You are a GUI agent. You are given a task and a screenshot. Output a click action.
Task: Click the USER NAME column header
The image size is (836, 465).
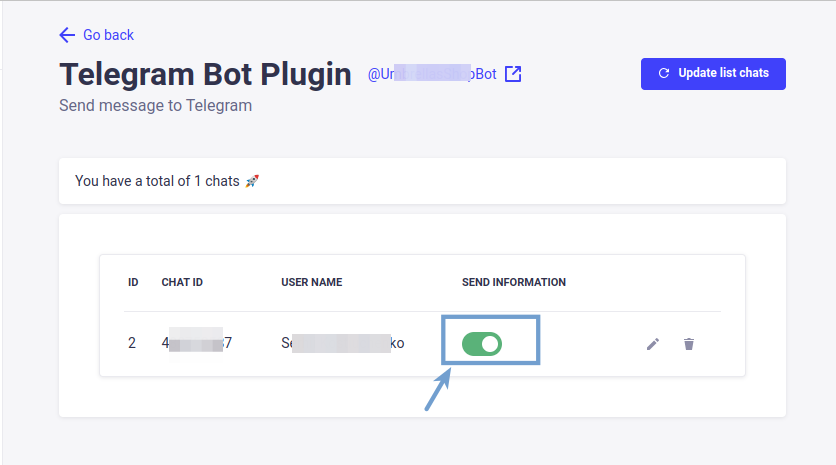pos(312,283)
